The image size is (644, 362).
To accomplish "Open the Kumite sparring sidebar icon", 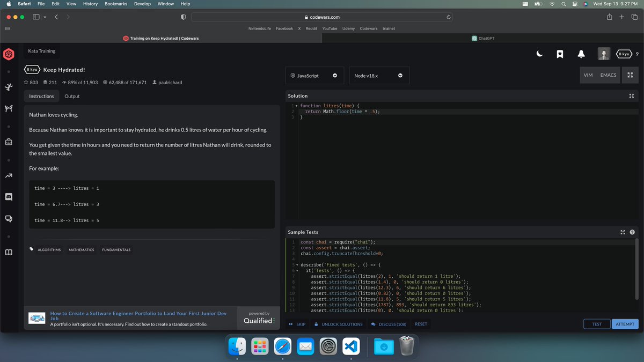I will pos(9,109).
